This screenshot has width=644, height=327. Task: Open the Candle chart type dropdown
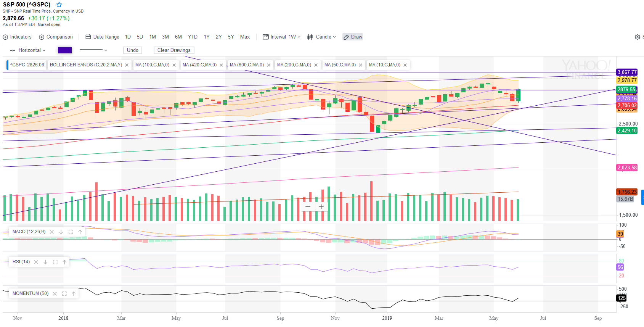[322, 37]
